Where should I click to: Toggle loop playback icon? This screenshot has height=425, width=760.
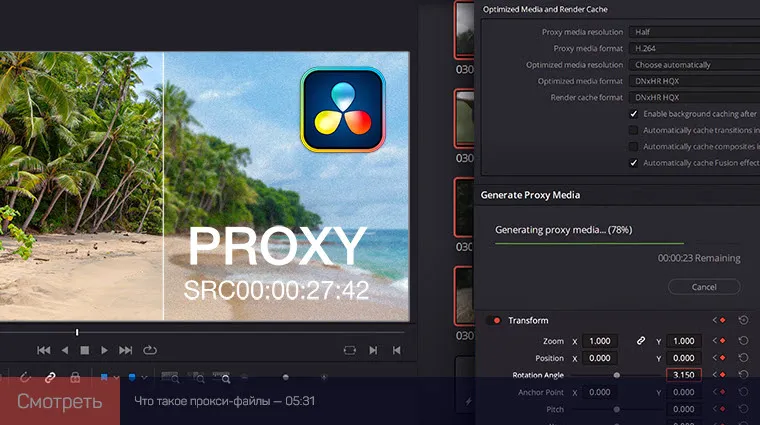(x=150, y=350)
